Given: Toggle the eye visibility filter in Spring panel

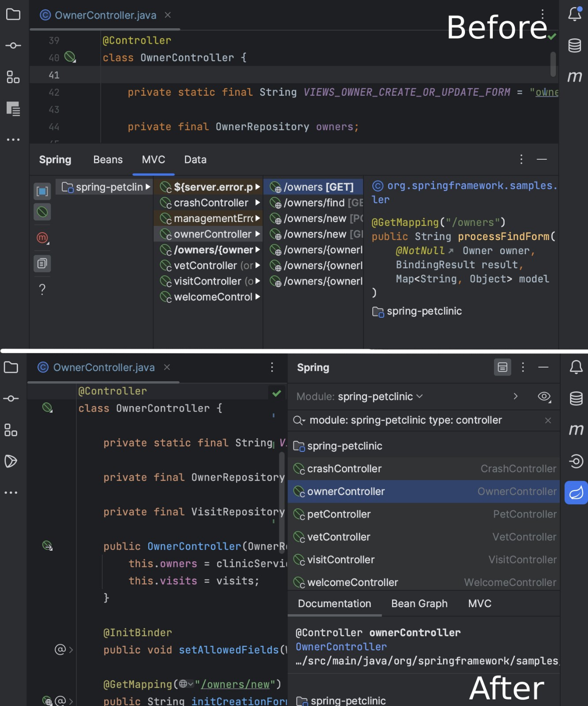Looking at the screenshot, I should pos(544,397).
